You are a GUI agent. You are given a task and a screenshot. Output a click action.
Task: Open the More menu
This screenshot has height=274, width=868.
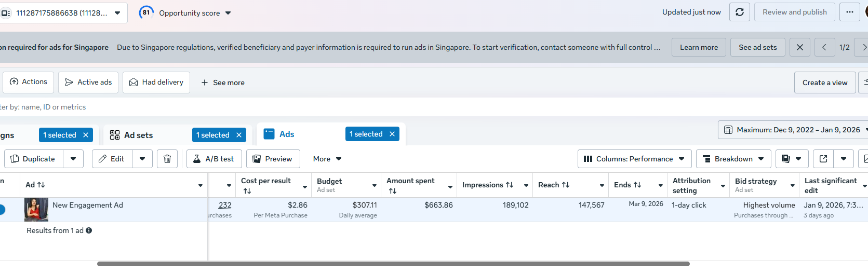(327, 159)
